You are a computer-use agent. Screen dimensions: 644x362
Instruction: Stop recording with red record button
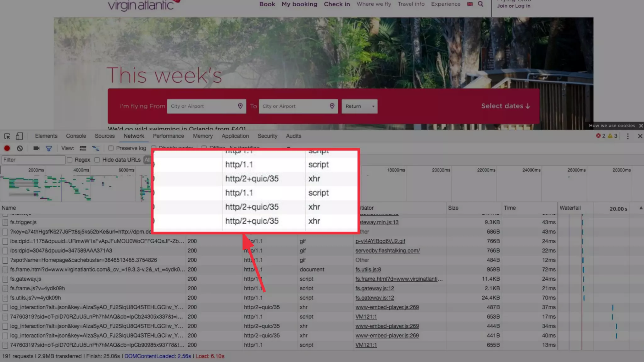click(x=7, y=148)
